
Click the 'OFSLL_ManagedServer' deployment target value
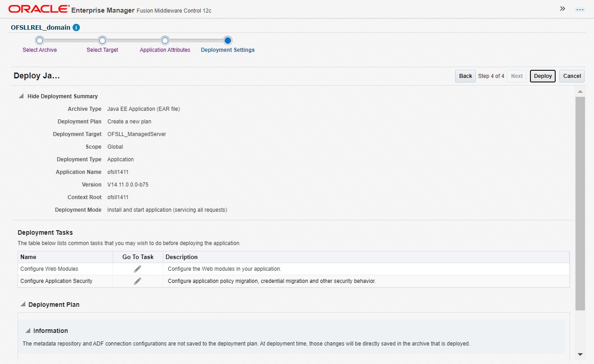(x=137, y=134)
